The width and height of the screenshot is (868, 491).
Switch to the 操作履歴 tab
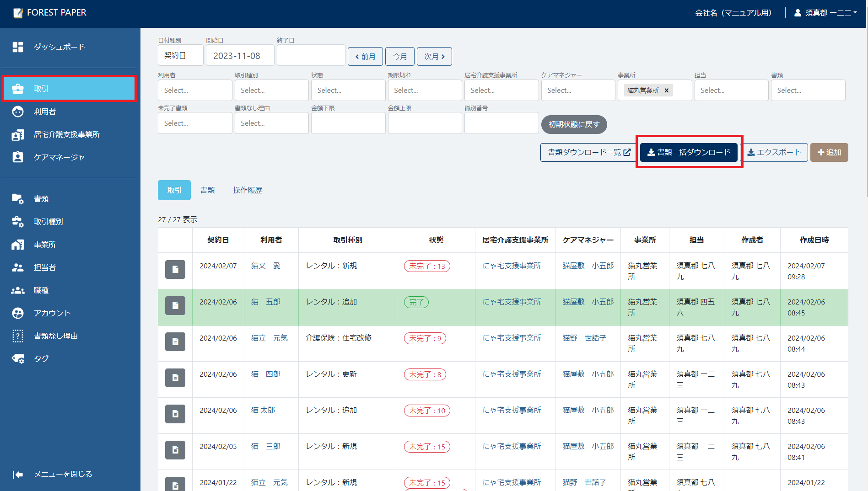click(x=248, y=190)
